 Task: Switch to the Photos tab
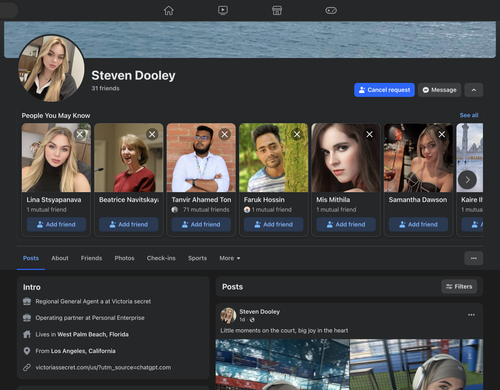coord(124,258)
